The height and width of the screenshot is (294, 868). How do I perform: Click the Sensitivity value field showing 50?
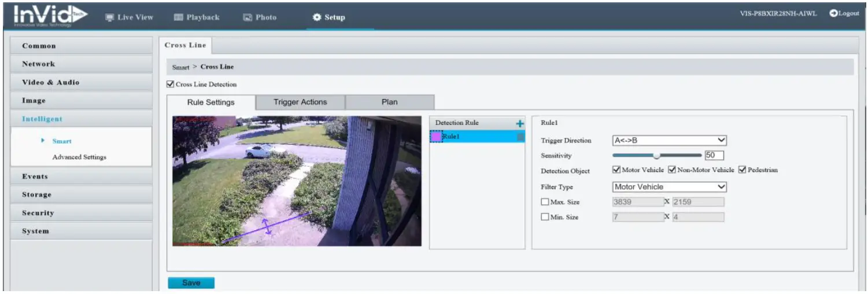[714, 155]
